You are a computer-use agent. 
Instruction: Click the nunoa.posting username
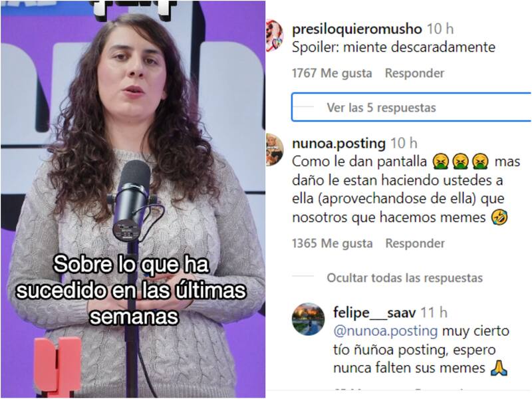(x=338, y=144)
